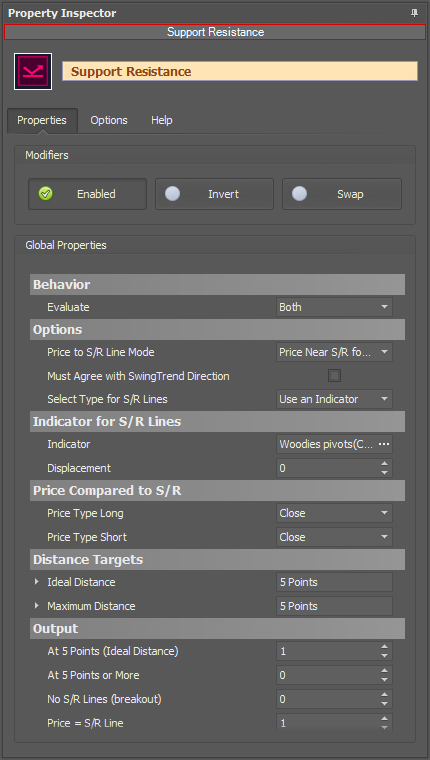
Task: Check Must Agree with SwingTrend Direction
Action: pos(334,376)
